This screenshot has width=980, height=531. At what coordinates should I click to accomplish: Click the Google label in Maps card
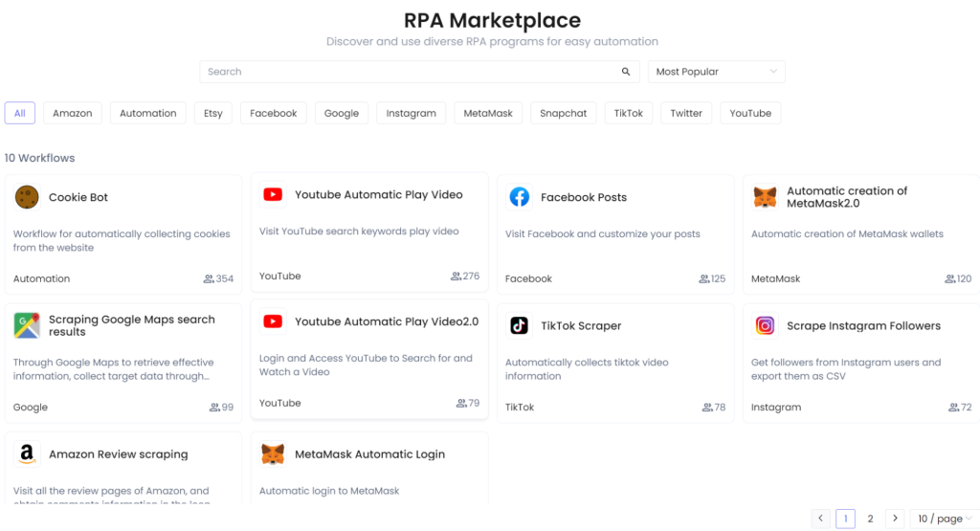coord(31,408)
